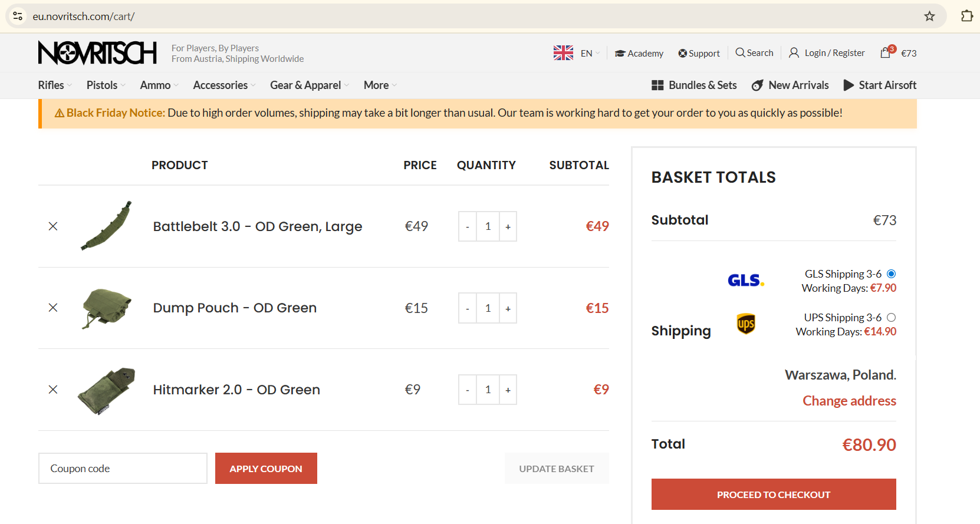The width and height of the screenshot is (980, 524).
Task: Decrease Dump Pouch quantity with minus
Action: 468,308
